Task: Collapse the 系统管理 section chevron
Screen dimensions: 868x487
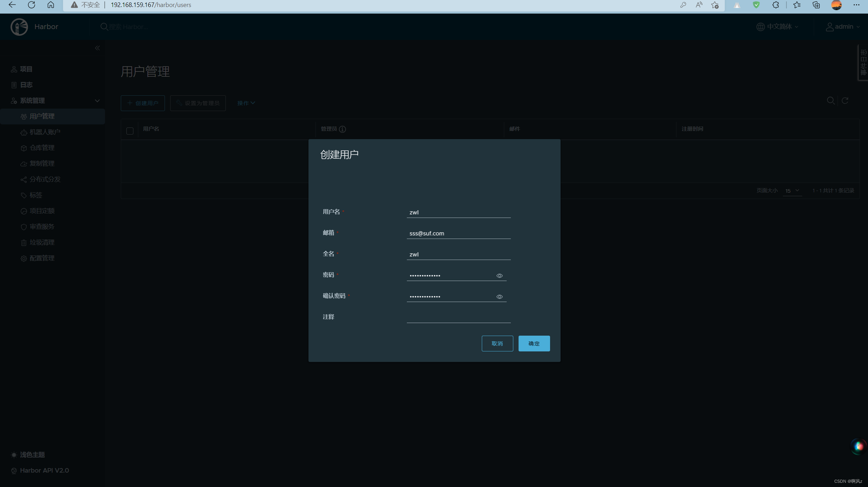Action: [x=97, y=101]
